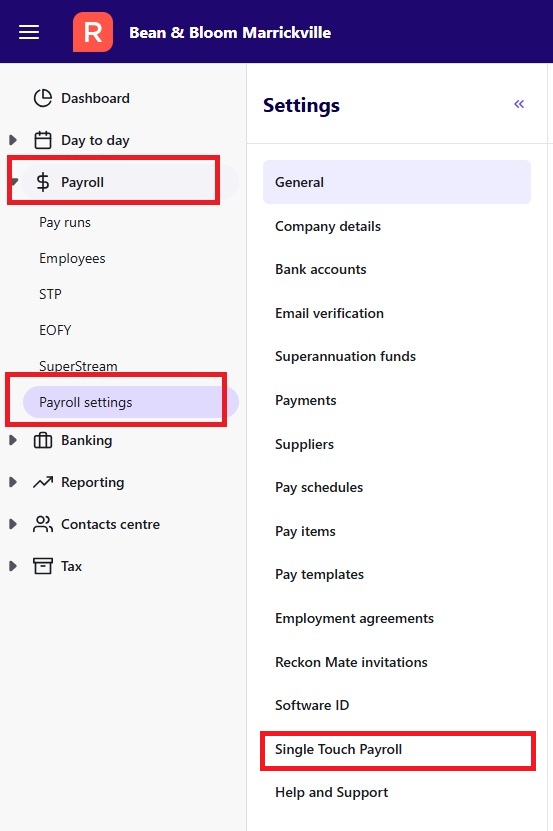The image size is (553, 831).
Task: Collapse the Settings panel with double chevron
Action: point(519,104)
